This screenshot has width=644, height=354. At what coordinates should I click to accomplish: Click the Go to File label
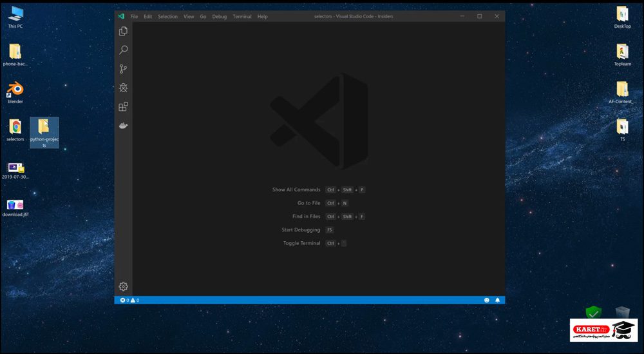[309, 203]
